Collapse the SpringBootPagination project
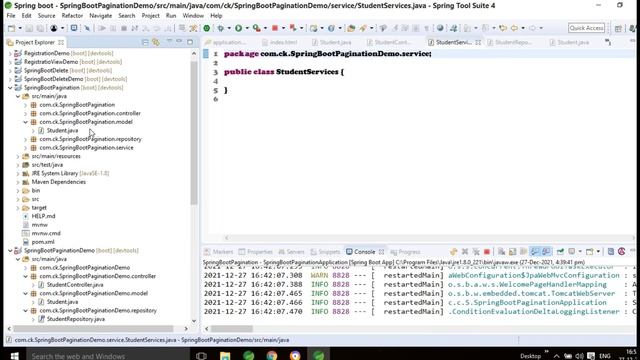The image size is (640, 360). click(10, 88)
